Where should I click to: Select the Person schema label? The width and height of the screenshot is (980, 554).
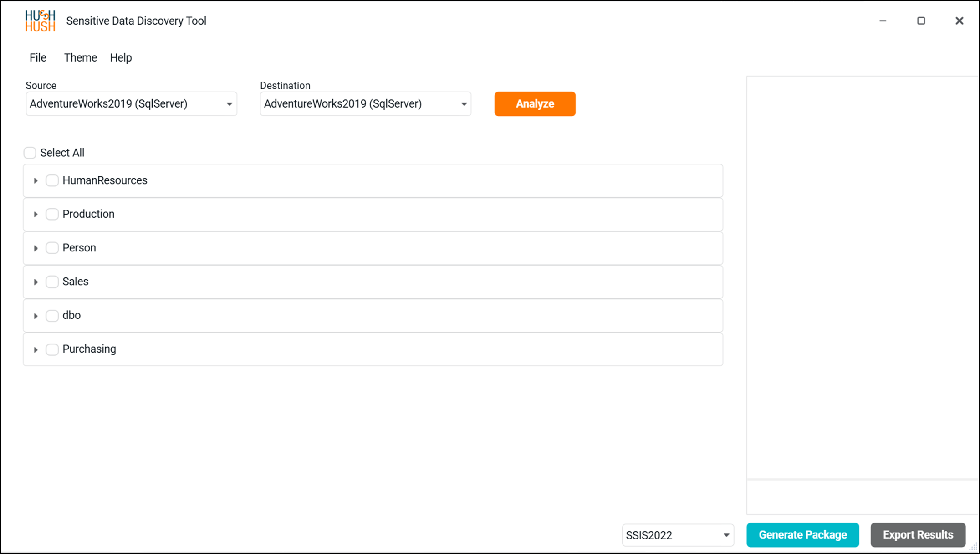tap(79, 248)
